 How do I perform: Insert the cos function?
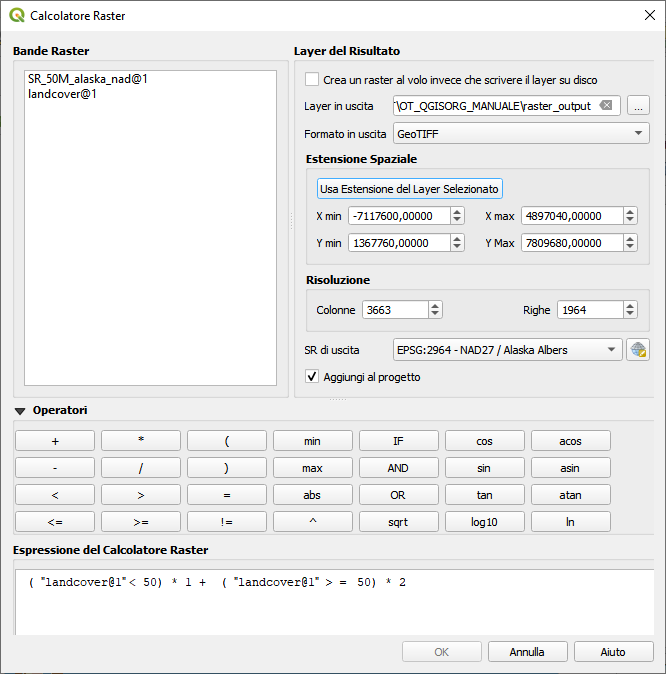(x=485, y=441)
